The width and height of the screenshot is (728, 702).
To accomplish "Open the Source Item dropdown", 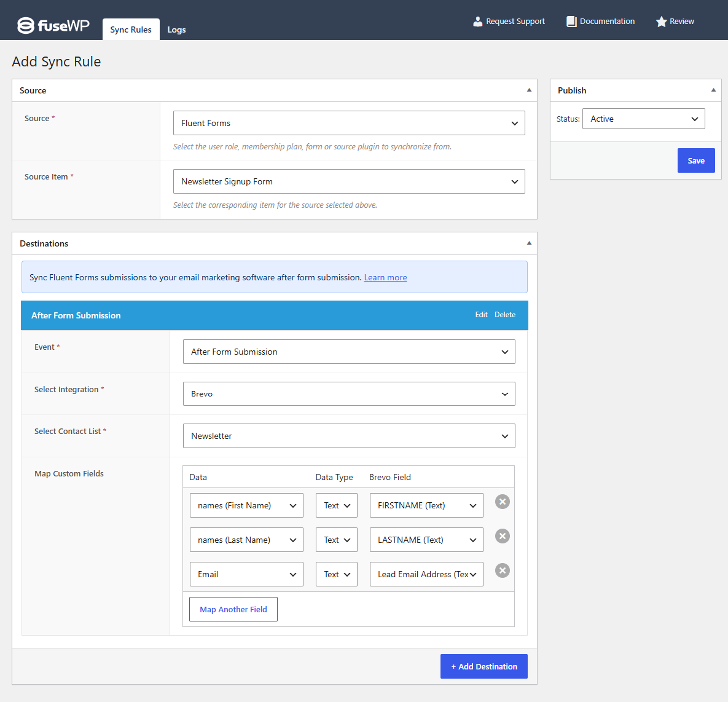I will point(349,182).
